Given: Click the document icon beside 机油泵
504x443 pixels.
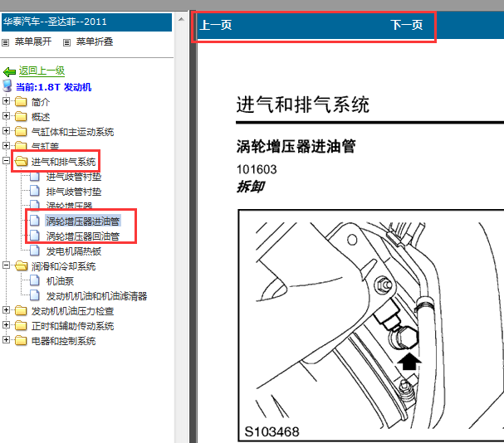Looking at the screenshot, I should click(35, 280).
